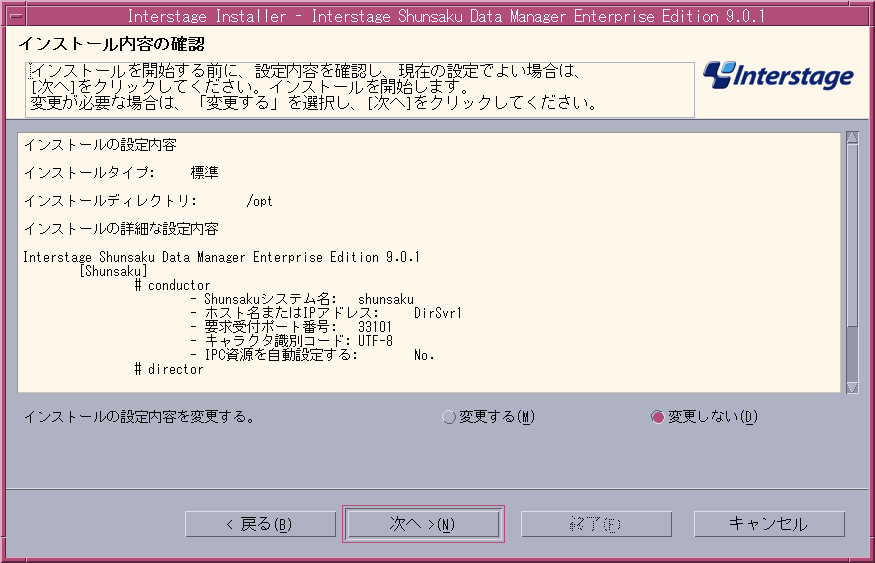Click the scrollbar down arrow in settings list
The height and width of the screenshot is (563, 875).
coord(852,387)
